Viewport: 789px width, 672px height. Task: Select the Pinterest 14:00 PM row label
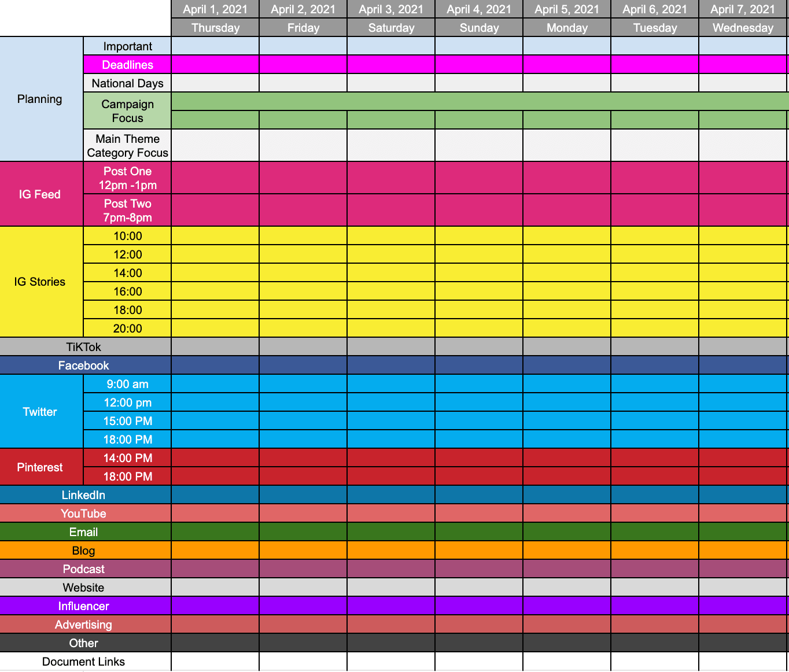(127, 457)
